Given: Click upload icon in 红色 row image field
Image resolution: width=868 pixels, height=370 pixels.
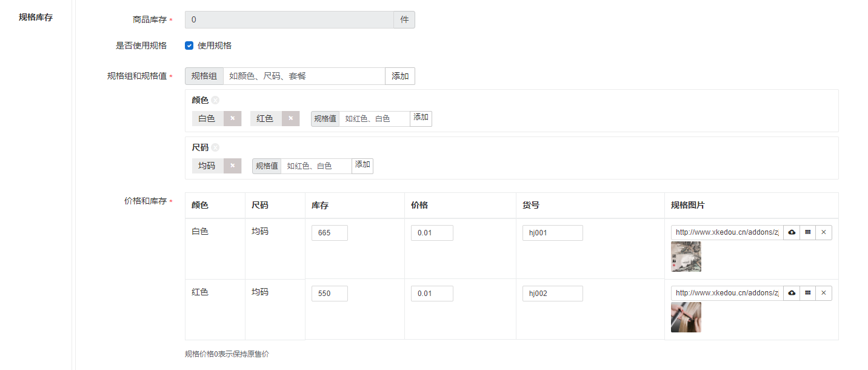Looking at the screenshot, I should click(x=791, y=293).
